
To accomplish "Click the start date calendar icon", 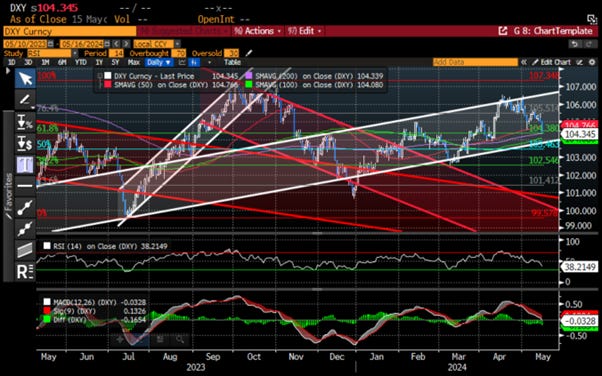I will (50, 44).
